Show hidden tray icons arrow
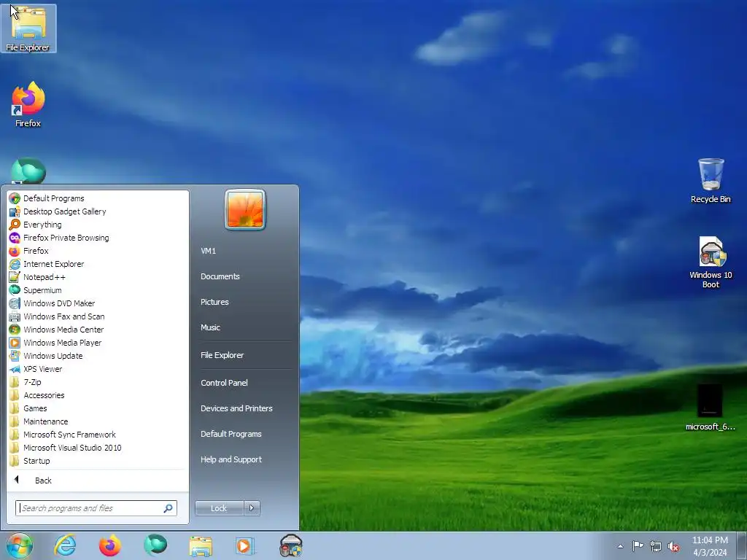Image resolution: width=747 pixels, height=560 pixels. pos(620,546)
